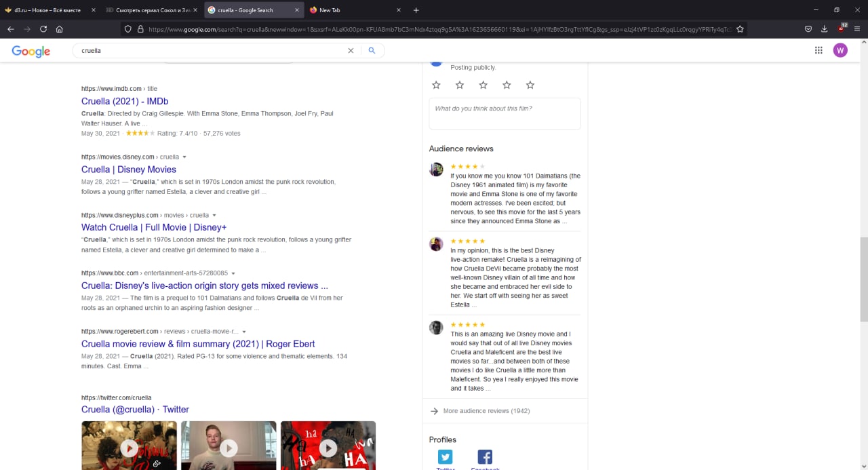Viewport: 868px width, 470px height.
Task: Click the Google logo
Action: click(31, 51)
